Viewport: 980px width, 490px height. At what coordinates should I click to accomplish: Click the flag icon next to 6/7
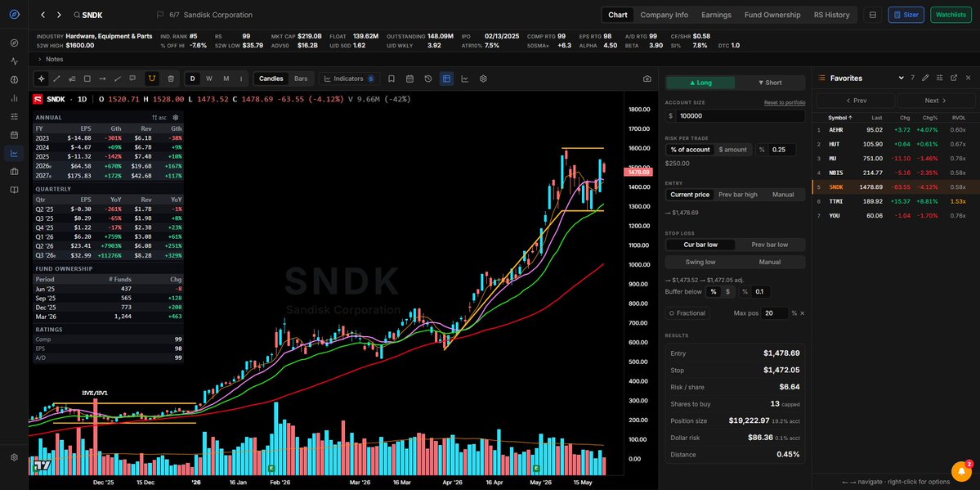(x=160, y=15)
